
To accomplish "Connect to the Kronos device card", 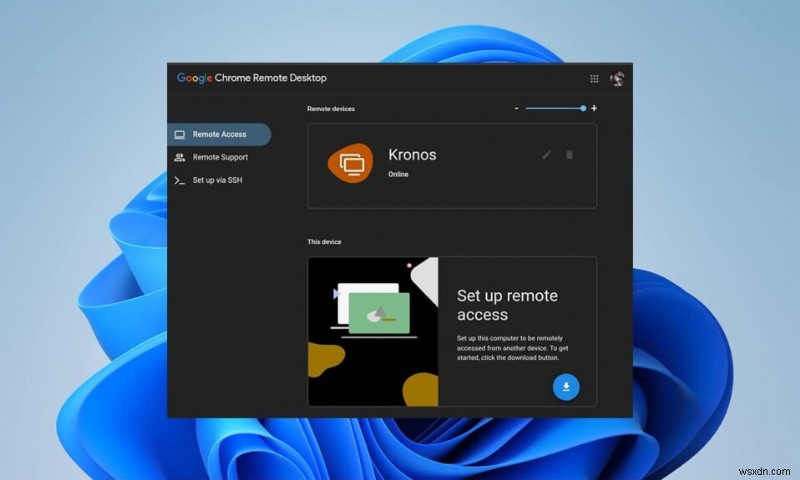I will (452, 165).
